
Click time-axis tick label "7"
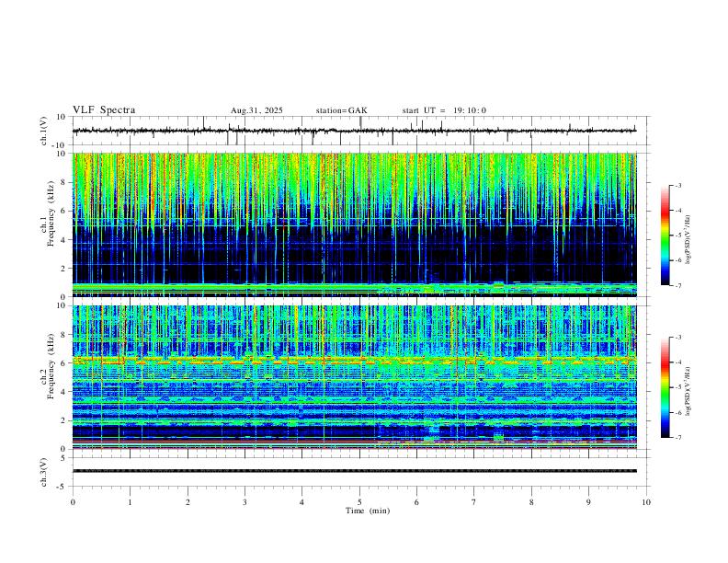pos(474,502)
